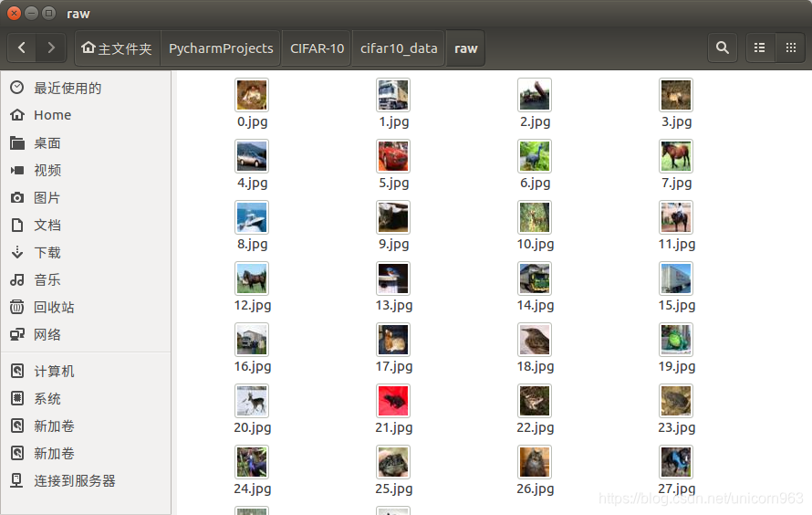Select the 27.jpg thumbnail
The width and height of the screenshot is (812, 515).
coord(676,462)
